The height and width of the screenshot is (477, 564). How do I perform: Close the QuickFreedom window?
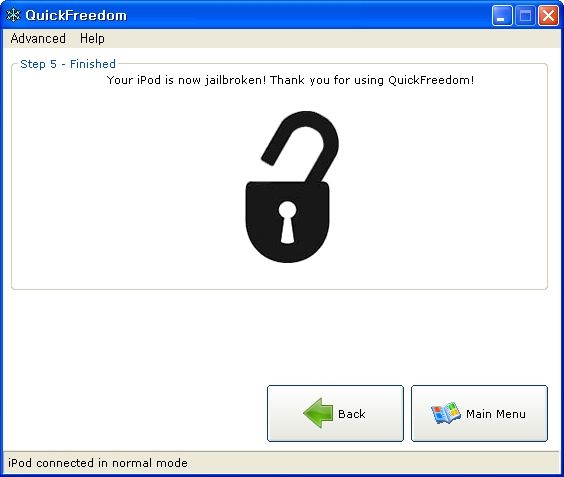[548, 16]
